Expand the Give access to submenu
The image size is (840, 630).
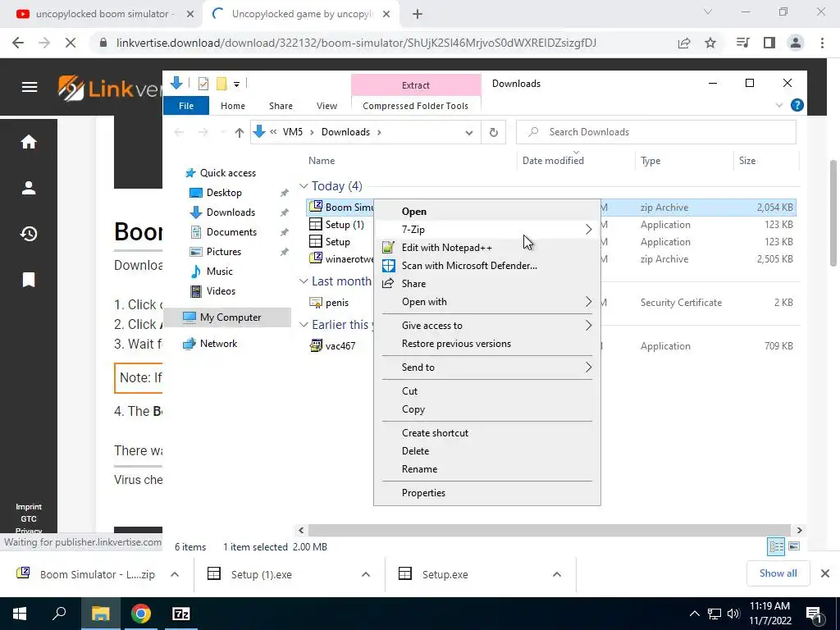point(487,326)
